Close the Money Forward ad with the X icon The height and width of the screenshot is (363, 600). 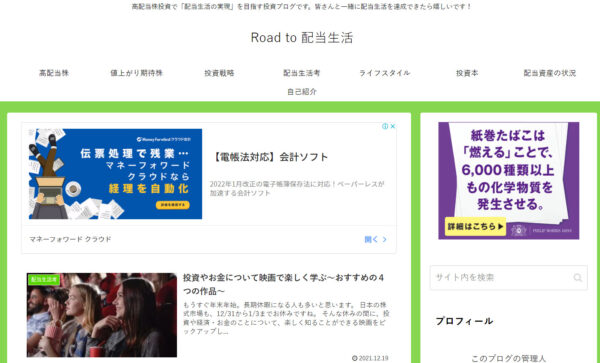pos(392,126)
